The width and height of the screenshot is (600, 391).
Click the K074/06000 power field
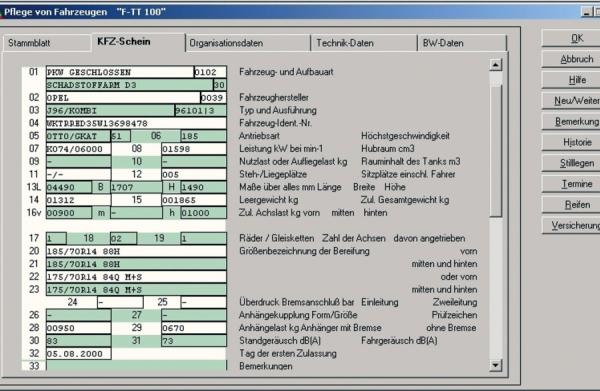[78, 149]
